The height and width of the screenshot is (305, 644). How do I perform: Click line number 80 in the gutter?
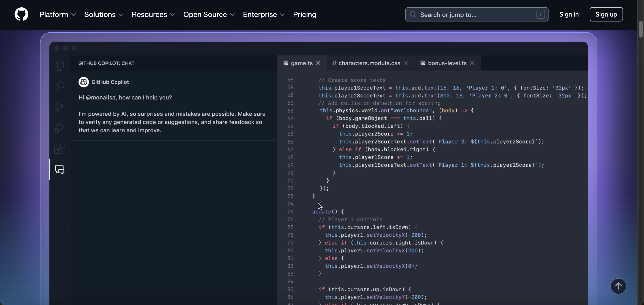tap(290, 250)
